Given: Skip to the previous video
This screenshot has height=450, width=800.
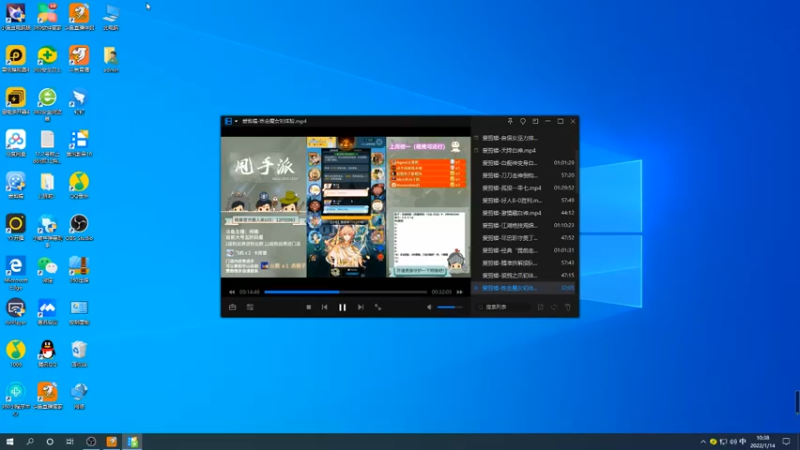Looking at the screenshot, I should [x=324, y=307].
